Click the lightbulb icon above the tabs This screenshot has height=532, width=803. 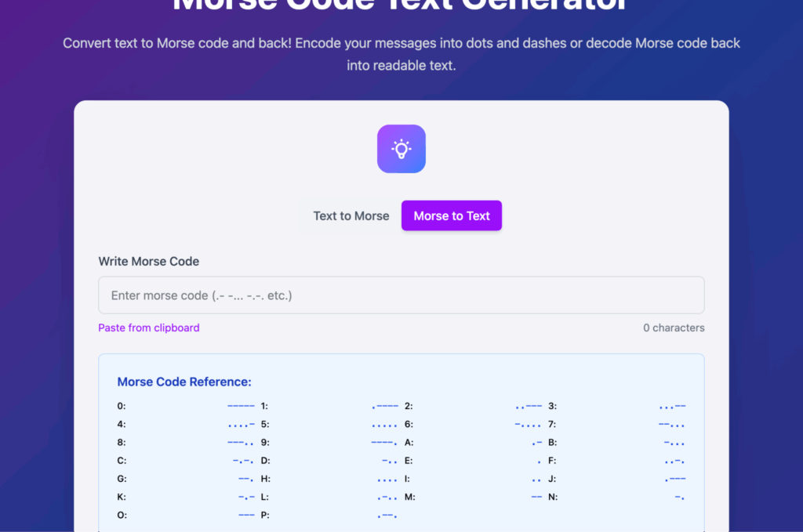tap(401, 149)
